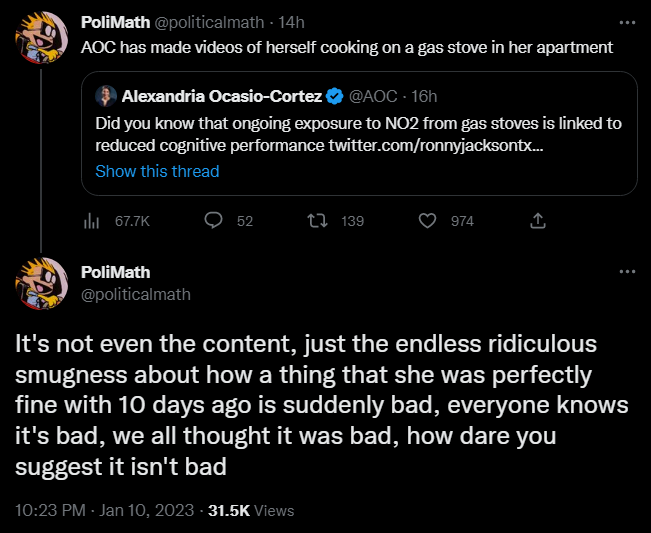The height and width of the screenshot is (533, 651).
Task: Click the retweet icon showing 139
Action: tap(319, 221)
